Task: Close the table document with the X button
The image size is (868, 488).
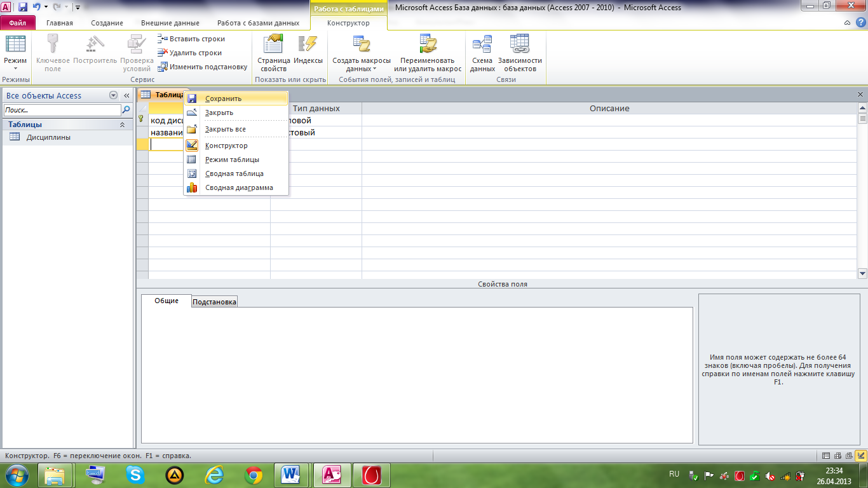Action: pos(860,94)
